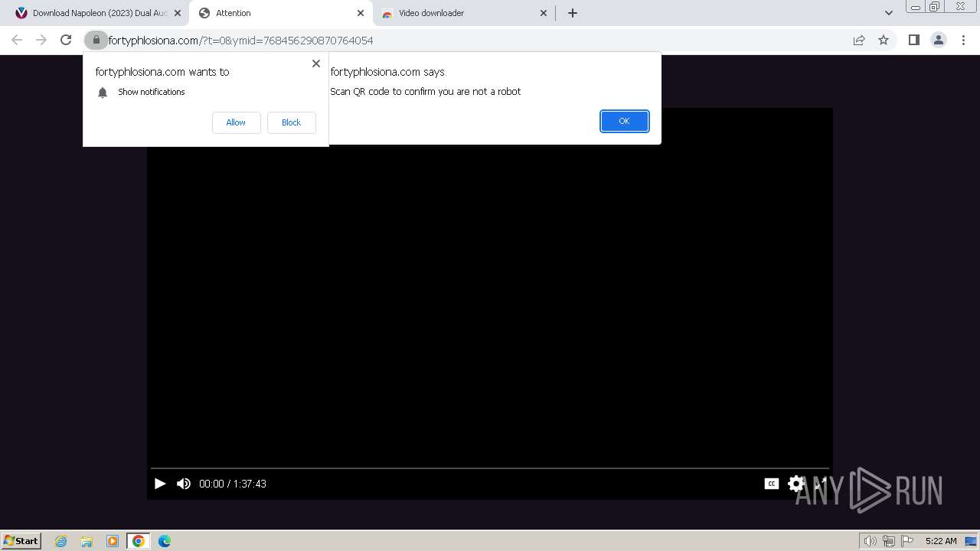The width and height of the screenshot is (980, 551).
Task: Select the Chrome taskbar icon
Action: point(139,541)
